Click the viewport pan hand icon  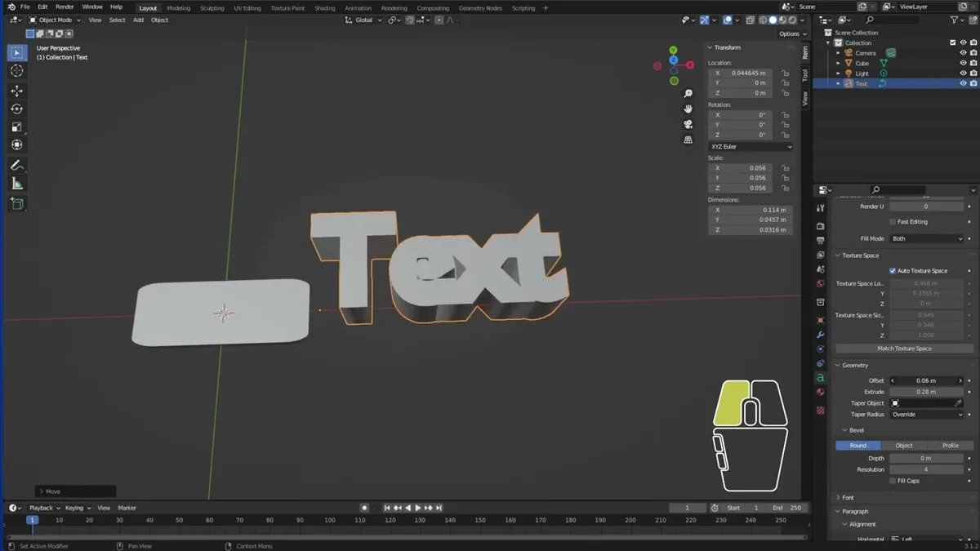tap(688, 109)
